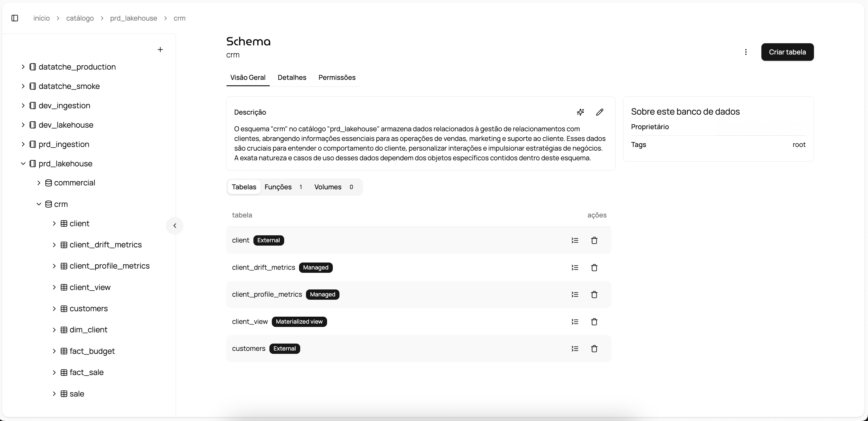Screen dimensions: 868x421
Task: Open column list icon for customers table
Action: click(575, 348)
